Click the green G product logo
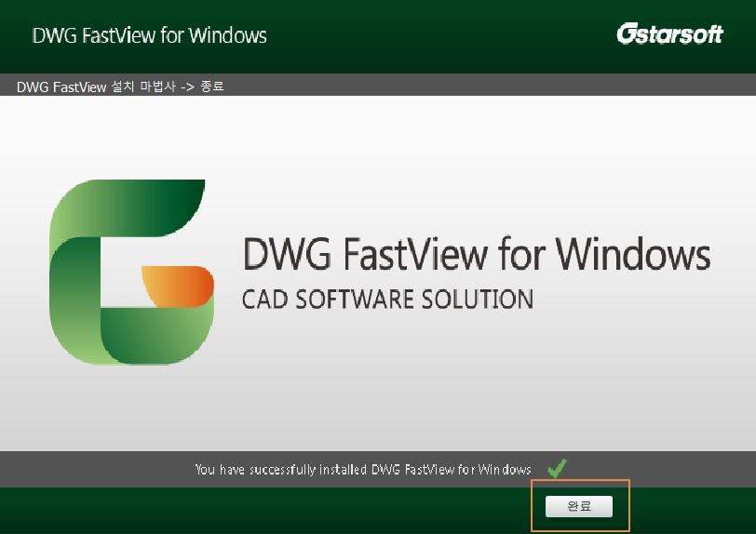This screenshot has height=534, width=756. pyautogui.click(x=131, y=272)
